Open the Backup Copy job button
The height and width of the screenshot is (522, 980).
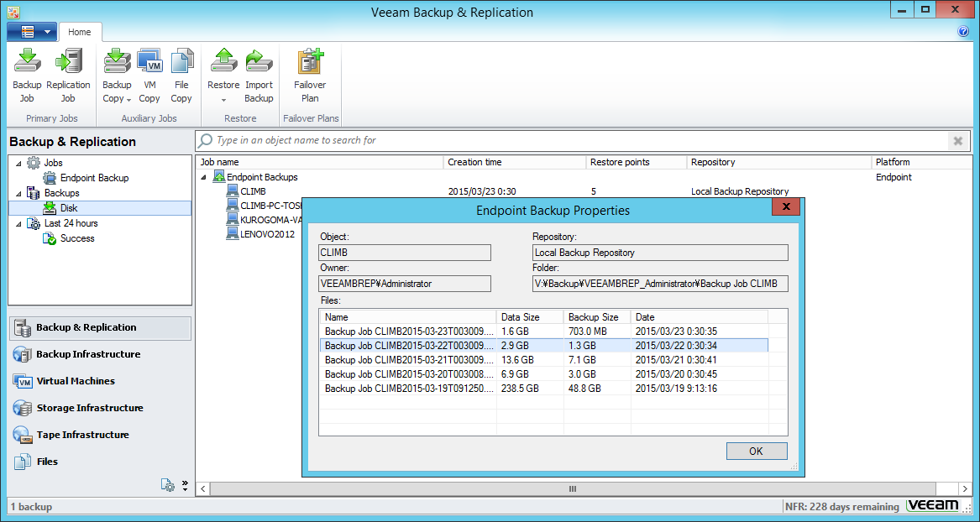click(x=117, y=76)
